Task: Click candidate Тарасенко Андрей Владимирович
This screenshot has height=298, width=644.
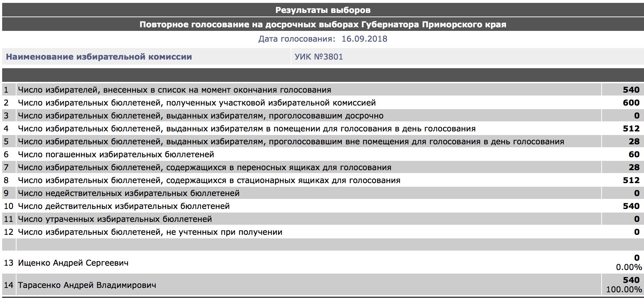Action: click(x=87, y=285)
